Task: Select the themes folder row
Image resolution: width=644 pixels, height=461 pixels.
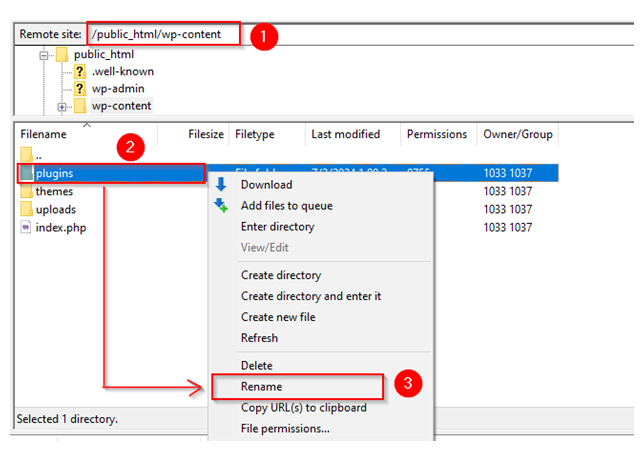Action: pos(287,191)
